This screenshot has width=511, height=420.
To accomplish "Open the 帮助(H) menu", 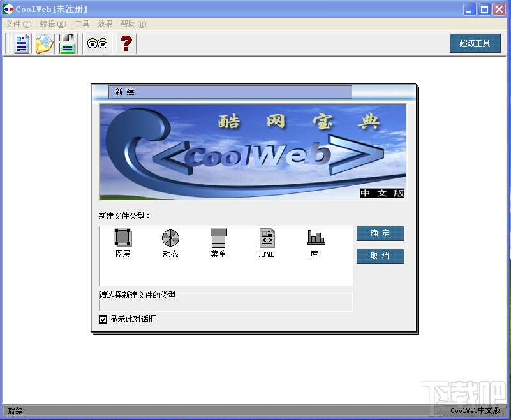I will [133, 24].
